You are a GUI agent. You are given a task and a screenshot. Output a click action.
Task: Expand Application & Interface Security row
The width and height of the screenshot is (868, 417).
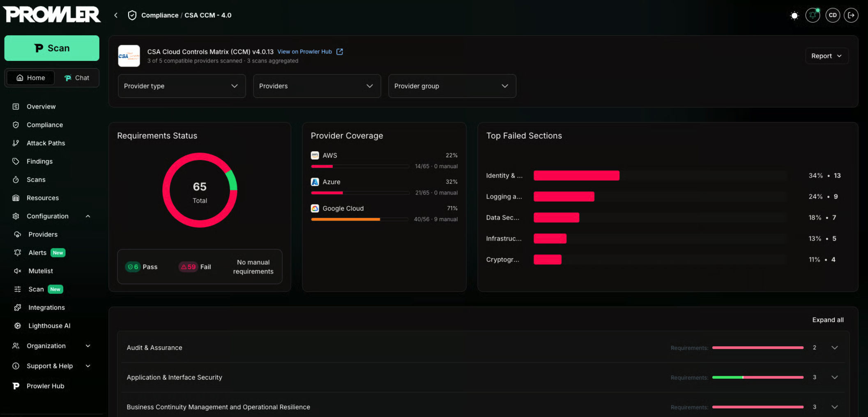point(483,377)
